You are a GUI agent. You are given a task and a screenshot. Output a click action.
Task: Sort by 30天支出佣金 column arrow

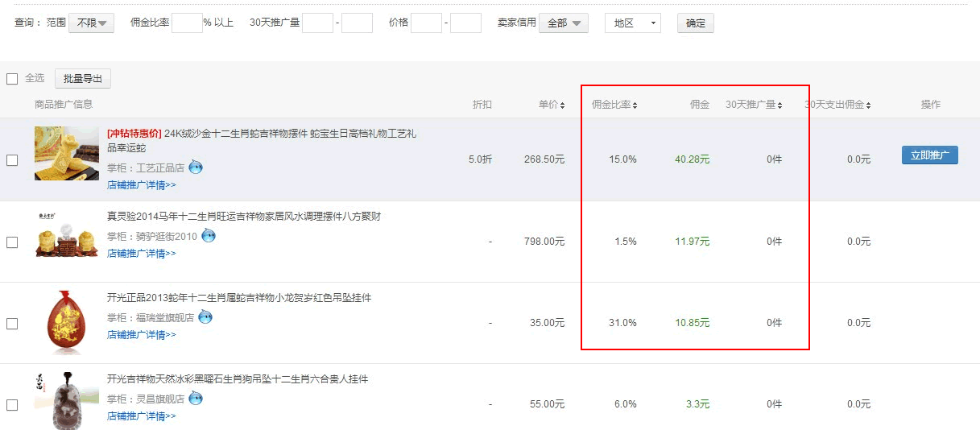tap(868, 105)
